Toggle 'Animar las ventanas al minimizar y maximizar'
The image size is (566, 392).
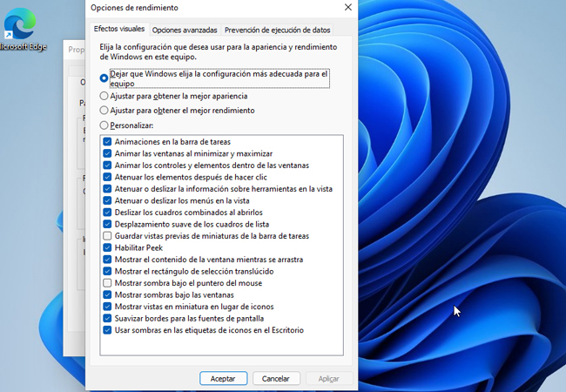tap(107, 153)
